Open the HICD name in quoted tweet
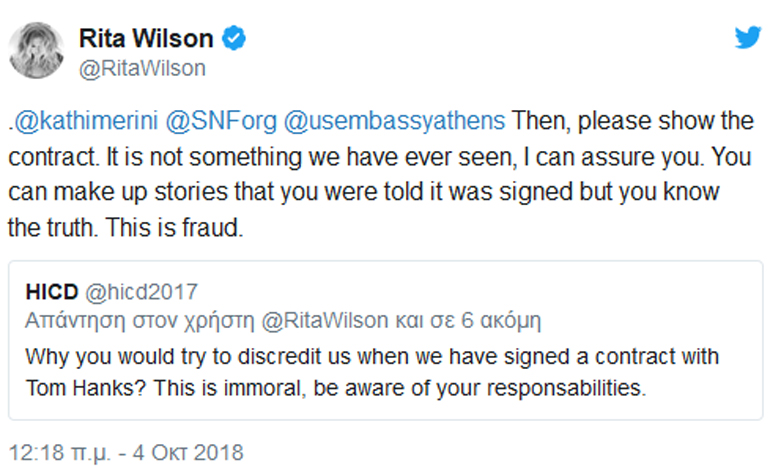This screenshot has height=468, width=770. click(x=45, y=291)
